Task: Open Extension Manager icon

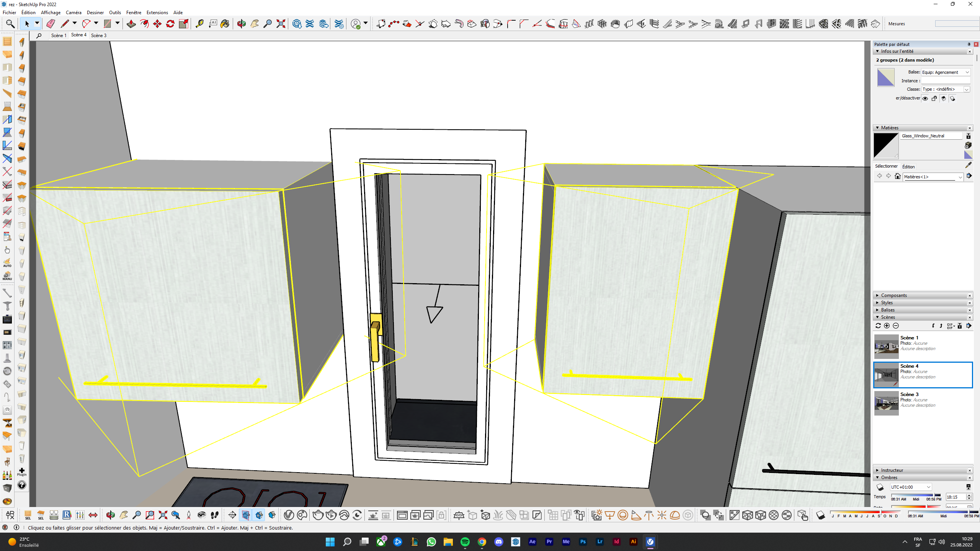Action: coord(339,24)
